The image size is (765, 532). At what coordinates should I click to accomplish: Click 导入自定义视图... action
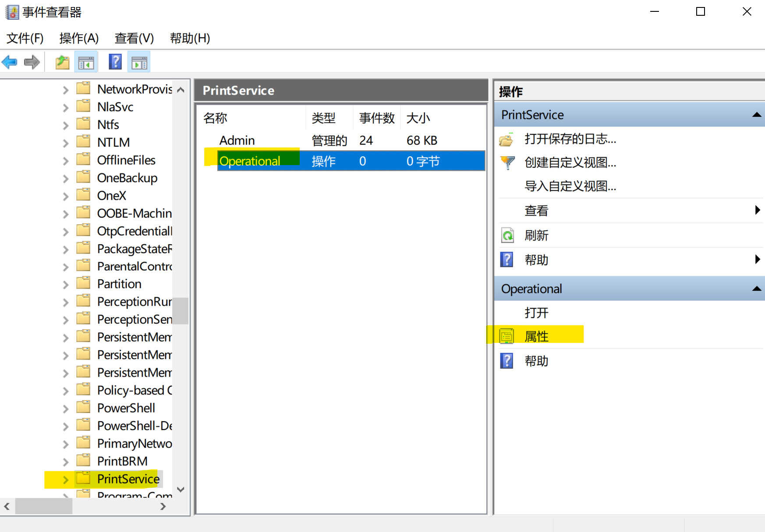570,187
